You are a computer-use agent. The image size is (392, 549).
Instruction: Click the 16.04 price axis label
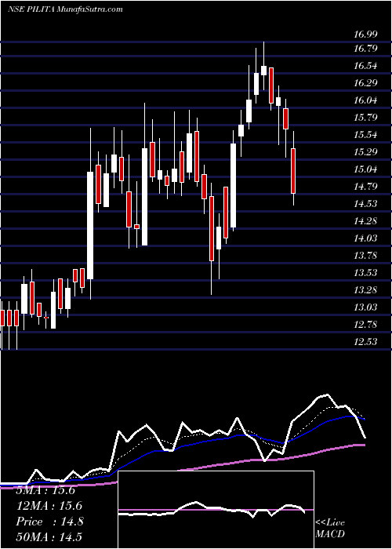point(365,100)
